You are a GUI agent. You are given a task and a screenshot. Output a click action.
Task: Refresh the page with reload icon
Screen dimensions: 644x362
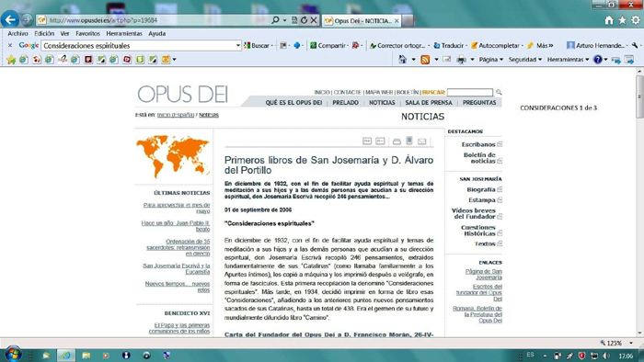pos(304,20)
